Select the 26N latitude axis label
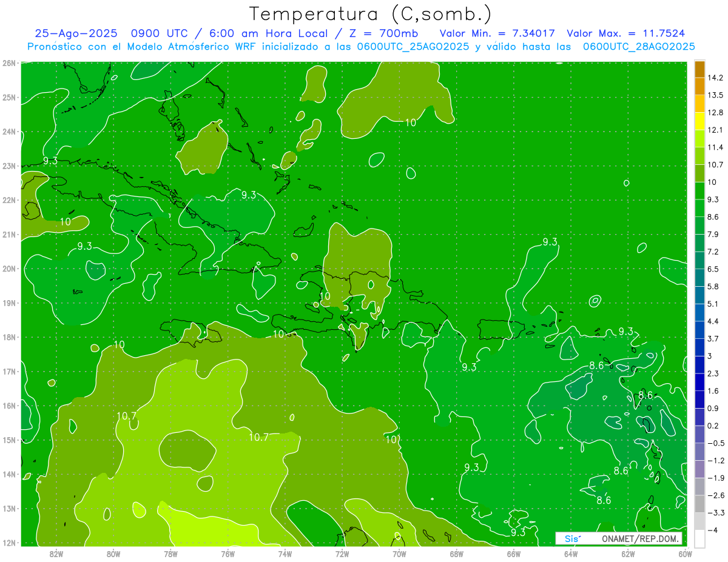This screenshot has width=728, height=562. click(x=9, y=63)
